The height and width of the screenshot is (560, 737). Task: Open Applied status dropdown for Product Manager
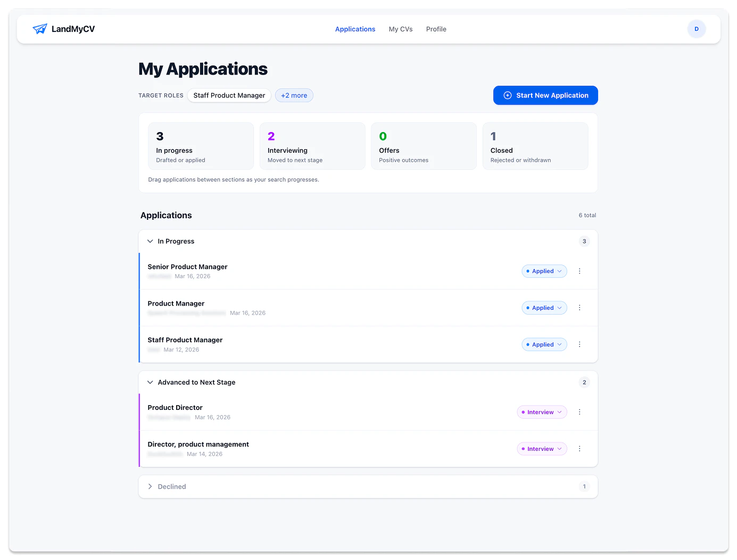[x=544, y=308]
